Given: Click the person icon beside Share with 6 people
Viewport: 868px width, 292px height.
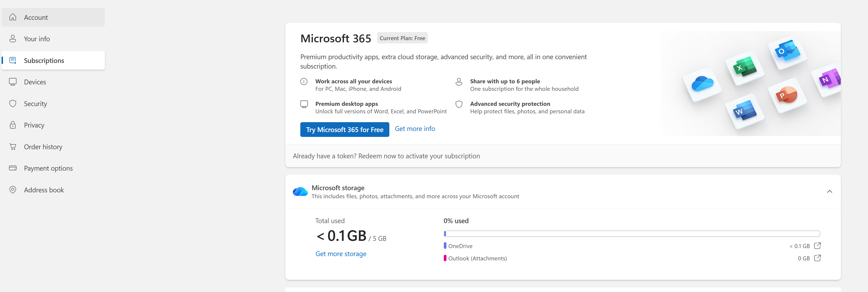Looking at the screenshot, I should [x=459, y=81].
